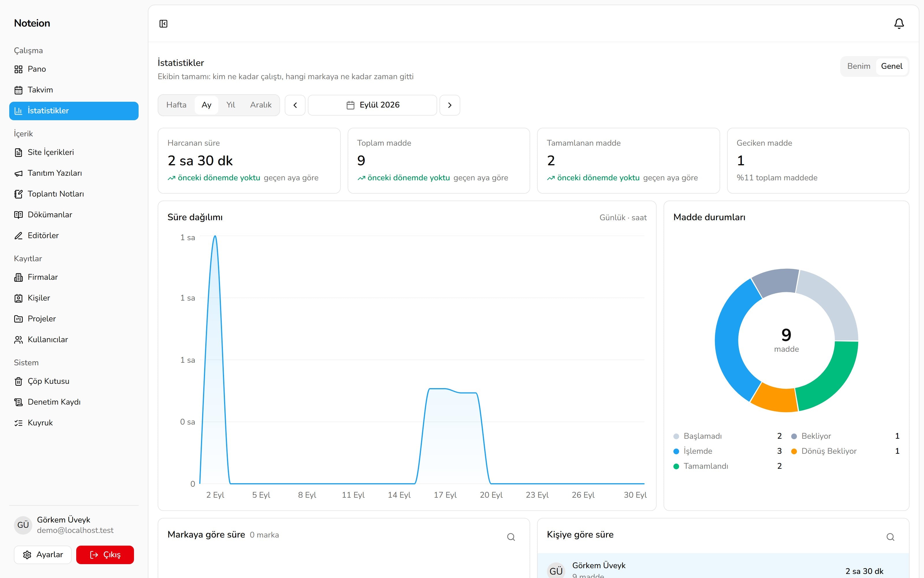
Task: Click the Bekliyor legend entry
Action: pyautogui.click(x=845, y=436)
